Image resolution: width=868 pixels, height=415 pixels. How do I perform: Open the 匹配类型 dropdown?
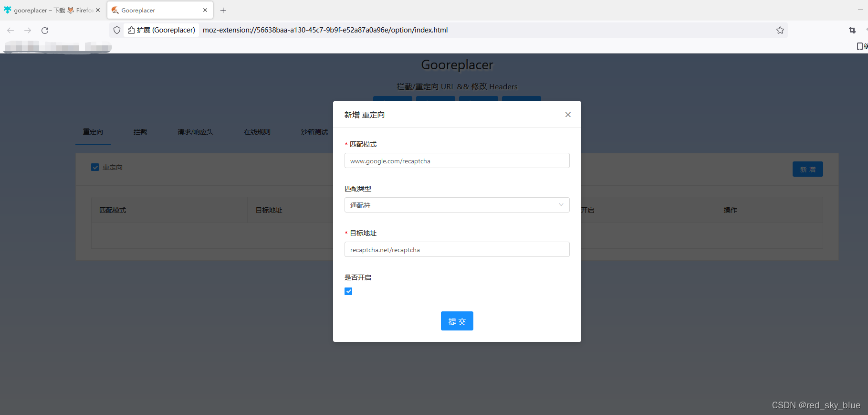coord(457,205)
